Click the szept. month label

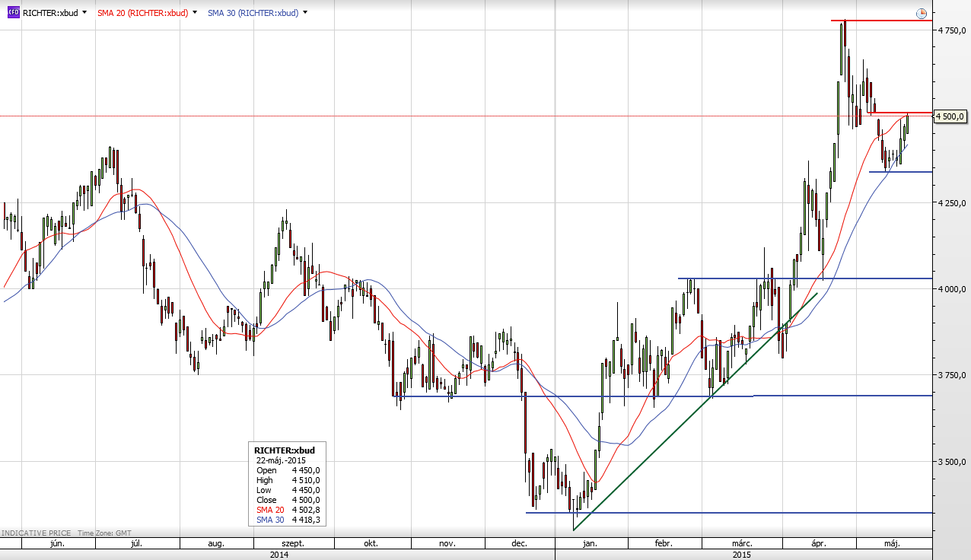[293, 544]
